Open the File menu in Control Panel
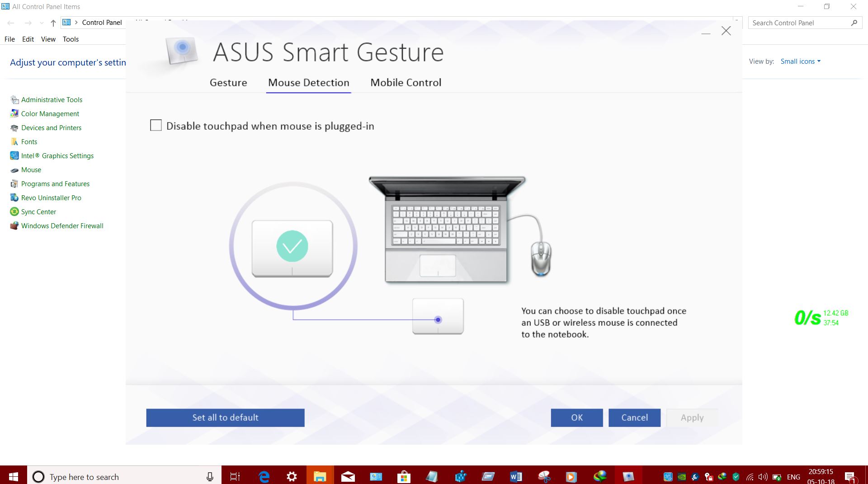The image size is (868, 484). point(9,39)
